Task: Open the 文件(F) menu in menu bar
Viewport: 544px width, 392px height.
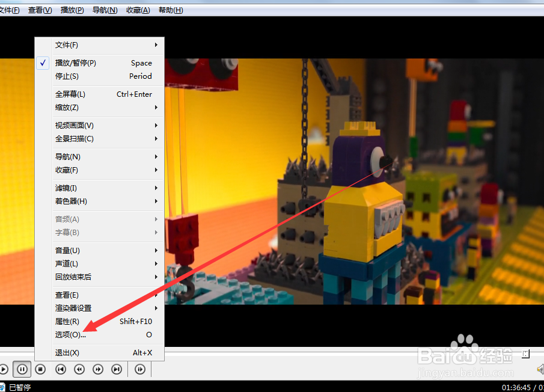Action: (10, 10)
